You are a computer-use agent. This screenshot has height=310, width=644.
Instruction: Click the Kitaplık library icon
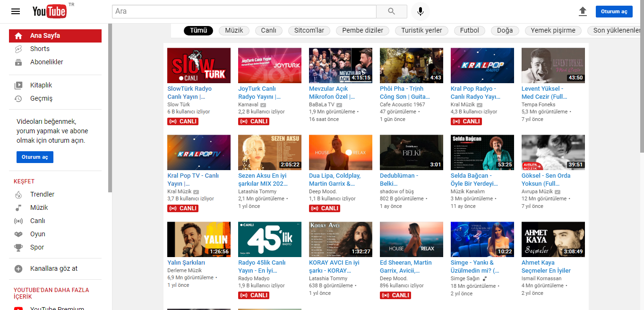18,86
